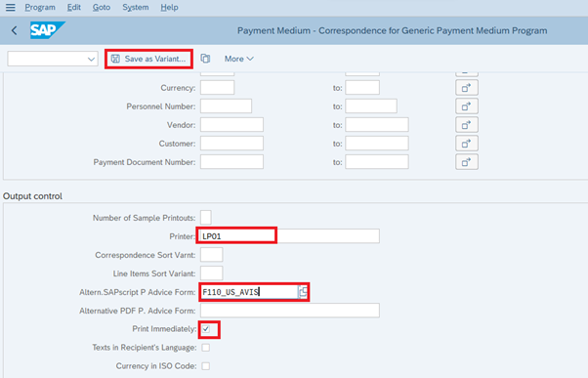The image size is (588, 378).
Task: Click the Personnel Number to field
Action: pyautogui.click(x=371, y=106)
